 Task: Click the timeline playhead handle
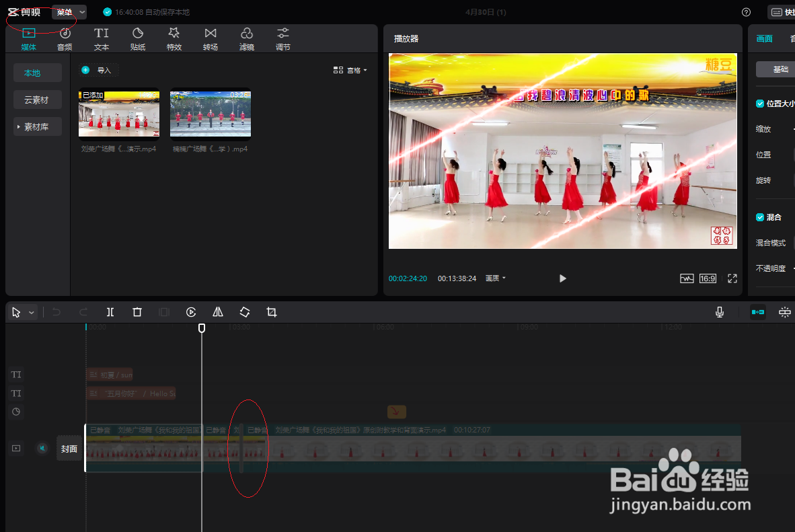[202, 328]
